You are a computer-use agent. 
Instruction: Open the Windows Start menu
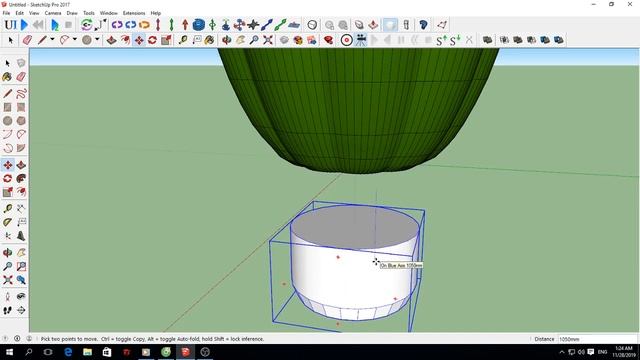(9, 352)
